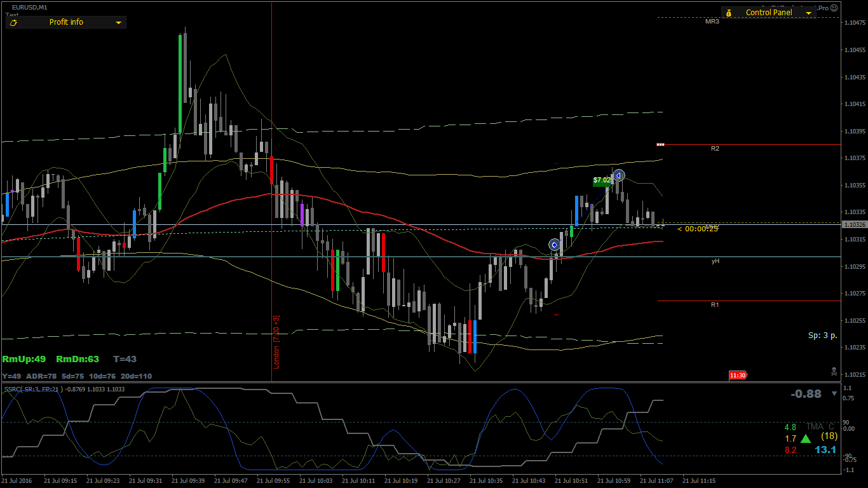Click the orange 1.7 value
Image resolution: width=868 pixels, height=488 pixels.
pyautogui.click(x=790, y=439)
